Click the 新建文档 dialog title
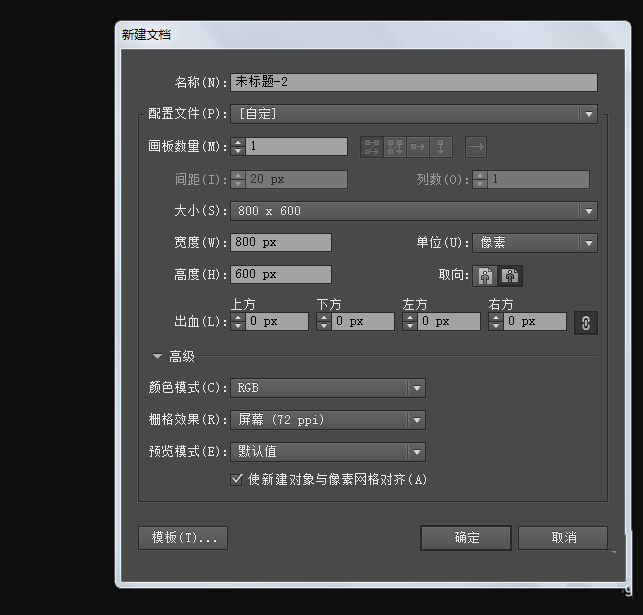The width and height of the screenshot is (643, 615). (146, 35)
